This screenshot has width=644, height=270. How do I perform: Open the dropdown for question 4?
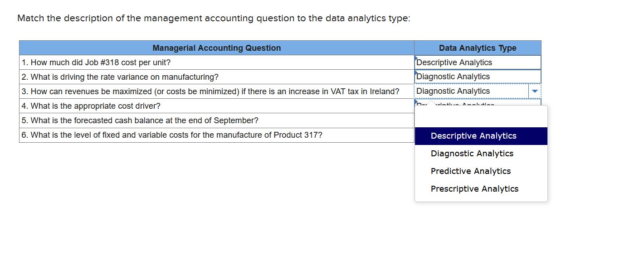[x=535, y=106]
